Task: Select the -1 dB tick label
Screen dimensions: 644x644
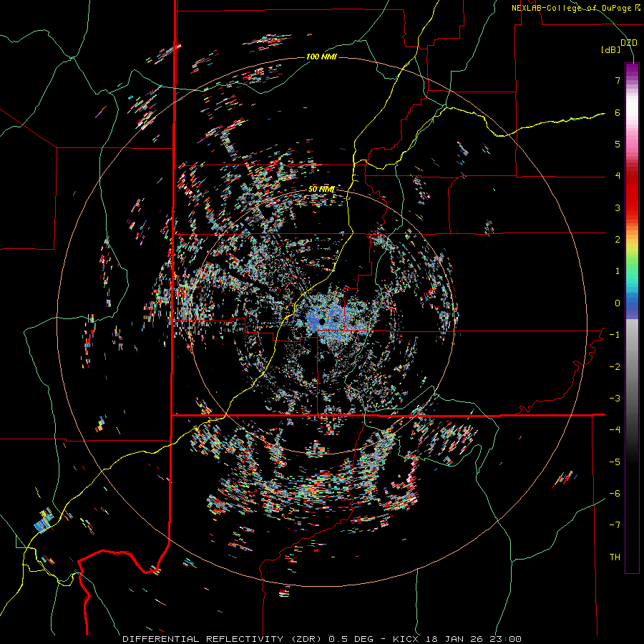Action: click(615, 334)
